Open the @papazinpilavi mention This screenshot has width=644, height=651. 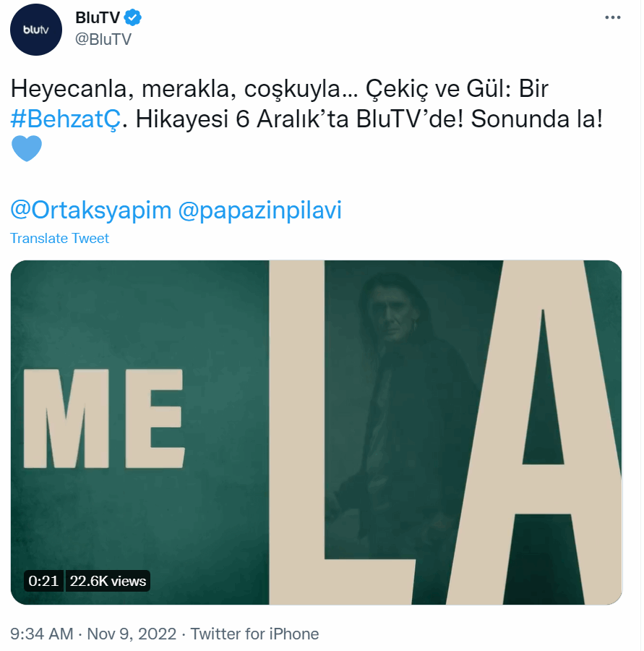(x=259, y=210)
